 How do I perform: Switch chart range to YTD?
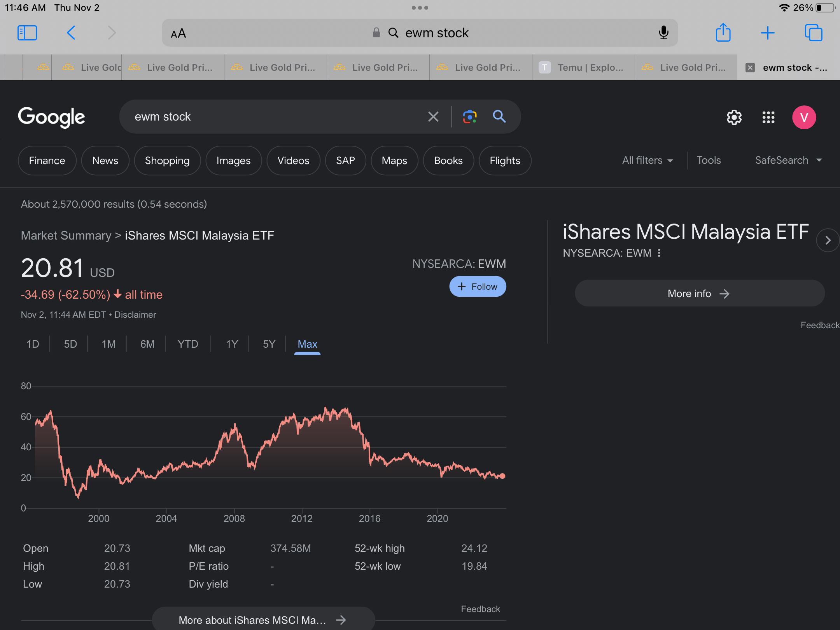(188, 344)
